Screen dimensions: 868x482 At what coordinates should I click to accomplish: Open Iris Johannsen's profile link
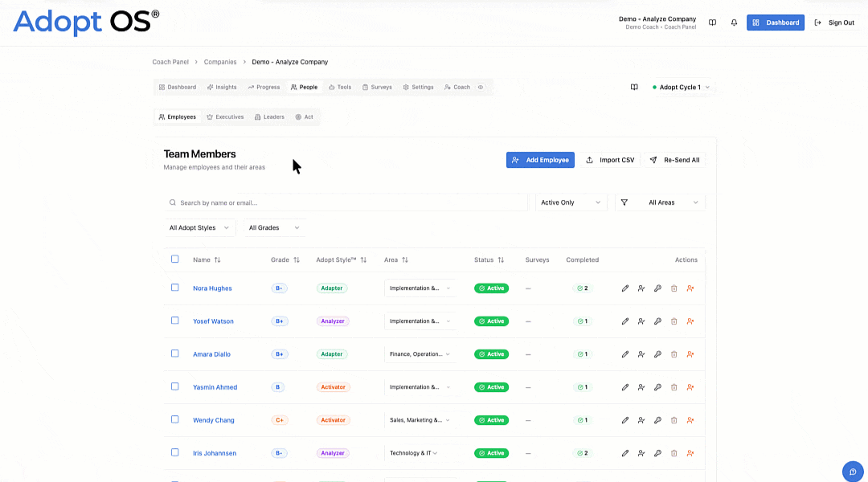click(215, 453)
